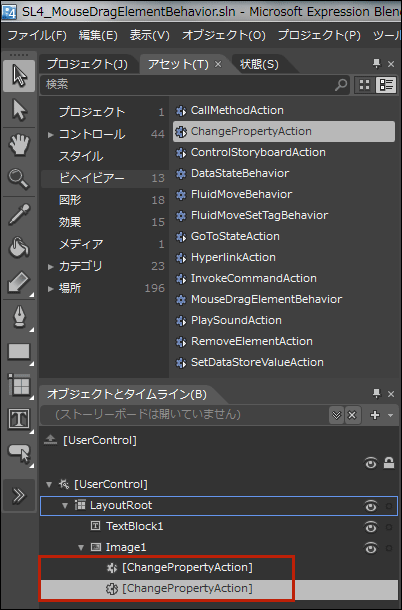Screen dimensions: 402x610
Task: Activate the Zoom magnifier tool
Action: 19,179
